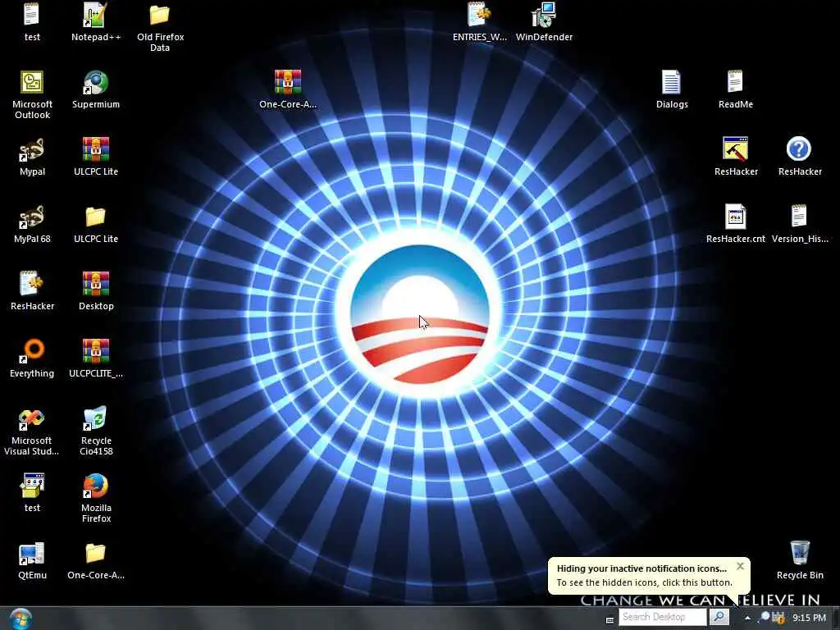Launch the Everything search shortcut
The width and height of the screenshot is (840, 630).
32,358
